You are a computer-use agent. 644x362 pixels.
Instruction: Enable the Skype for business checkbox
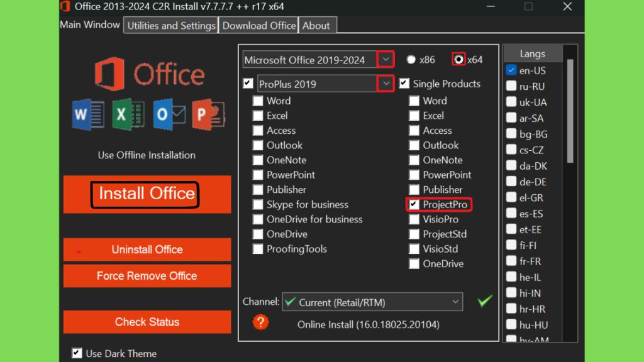tap(258, 204)
